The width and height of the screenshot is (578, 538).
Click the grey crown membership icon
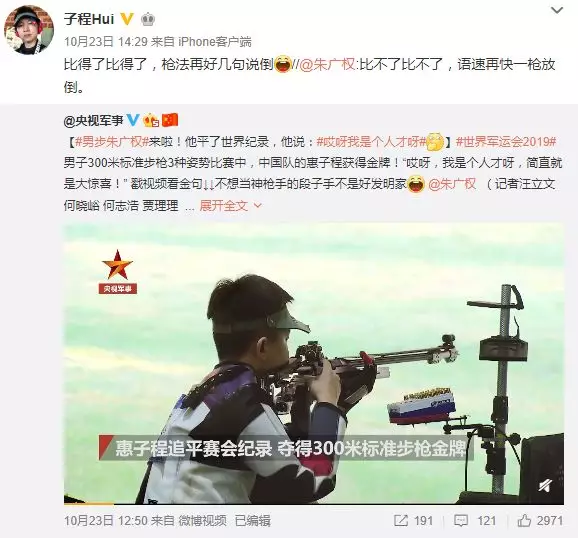148,19
